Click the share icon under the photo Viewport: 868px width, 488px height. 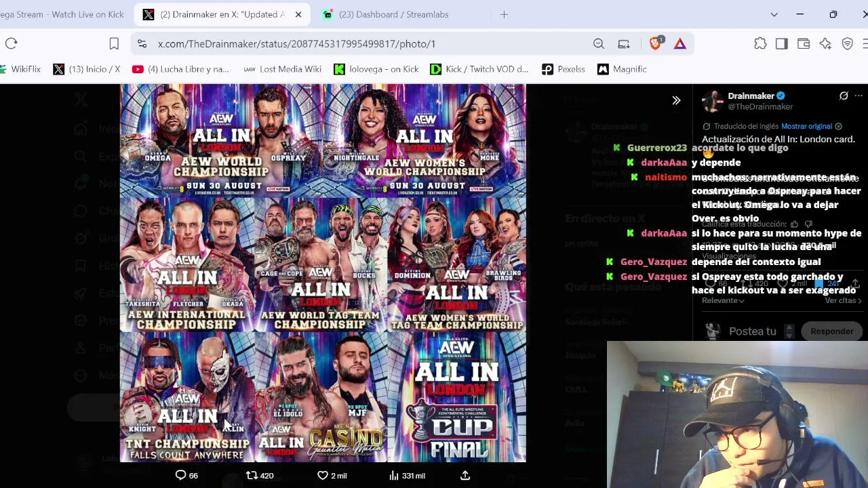(x=465, y=475)
